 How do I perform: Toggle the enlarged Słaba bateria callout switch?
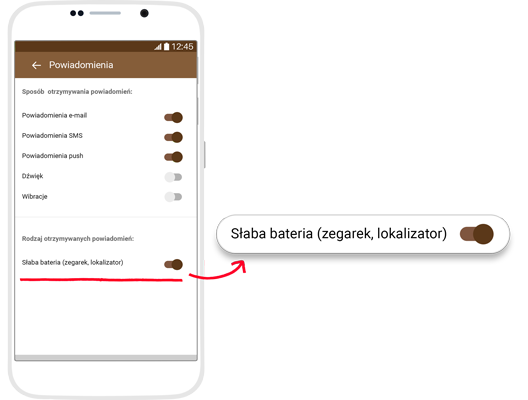pos(476,234)
